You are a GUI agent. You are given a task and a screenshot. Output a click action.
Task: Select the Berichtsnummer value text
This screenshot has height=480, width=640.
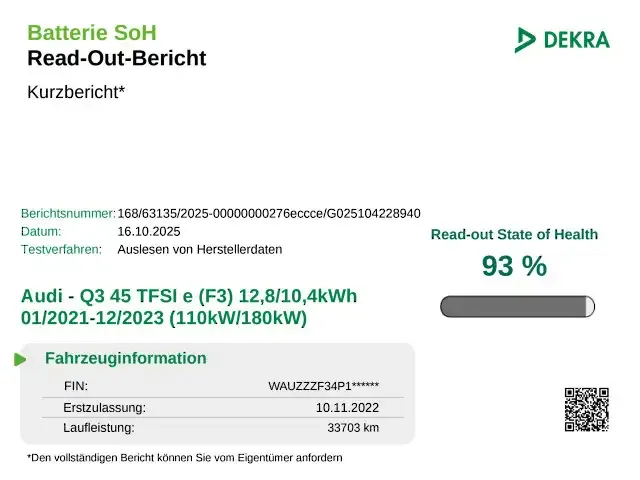[x=269, y=214]
